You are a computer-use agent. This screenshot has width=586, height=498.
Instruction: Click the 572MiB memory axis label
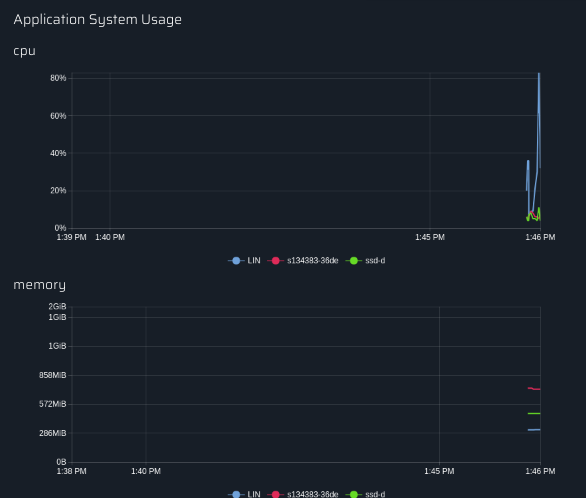[53, 404]
